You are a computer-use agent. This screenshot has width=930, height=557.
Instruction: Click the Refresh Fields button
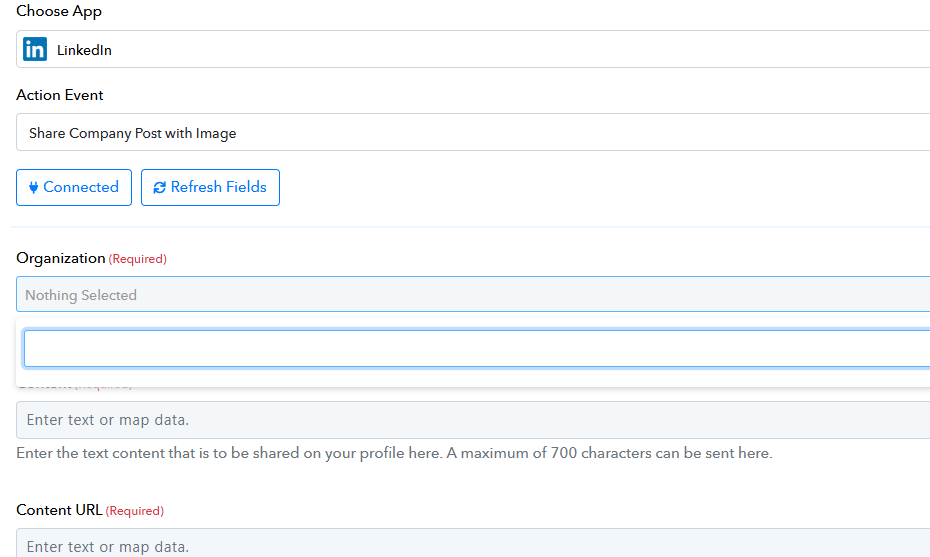210,187
